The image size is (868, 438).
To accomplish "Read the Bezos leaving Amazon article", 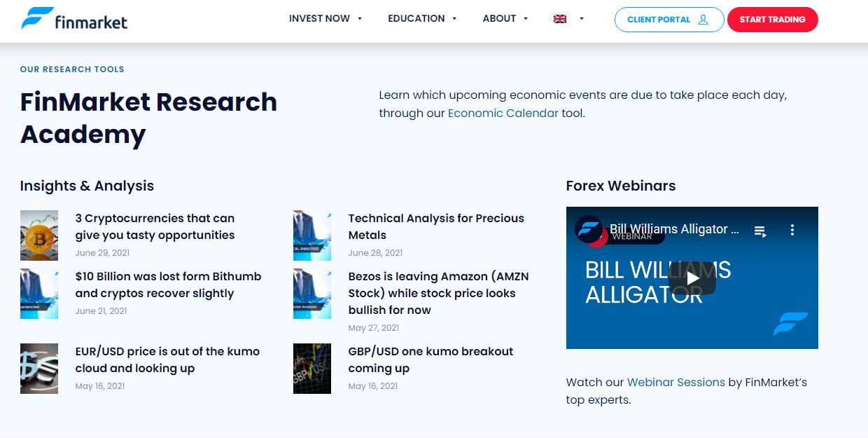I will [x=438, y=293].
